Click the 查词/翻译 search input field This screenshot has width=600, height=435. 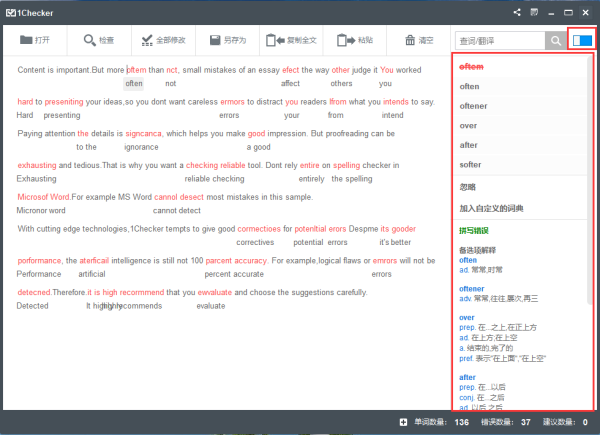[x=499, y=40]
